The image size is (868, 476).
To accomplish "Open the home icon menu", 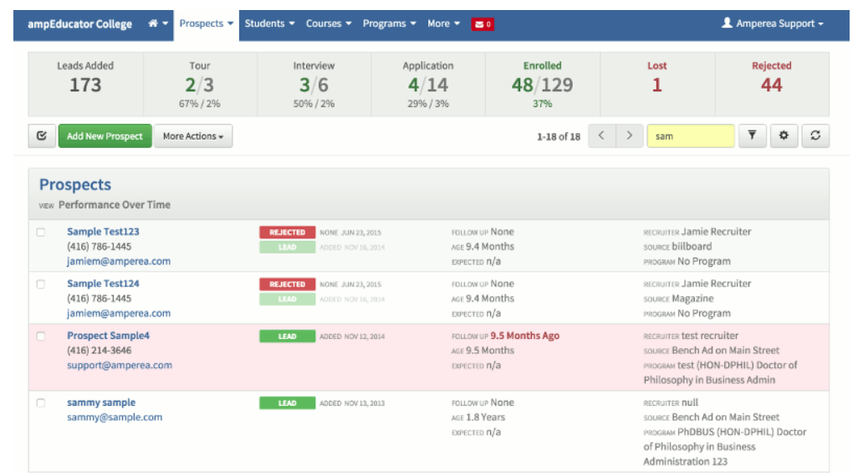I will (158, 24).
